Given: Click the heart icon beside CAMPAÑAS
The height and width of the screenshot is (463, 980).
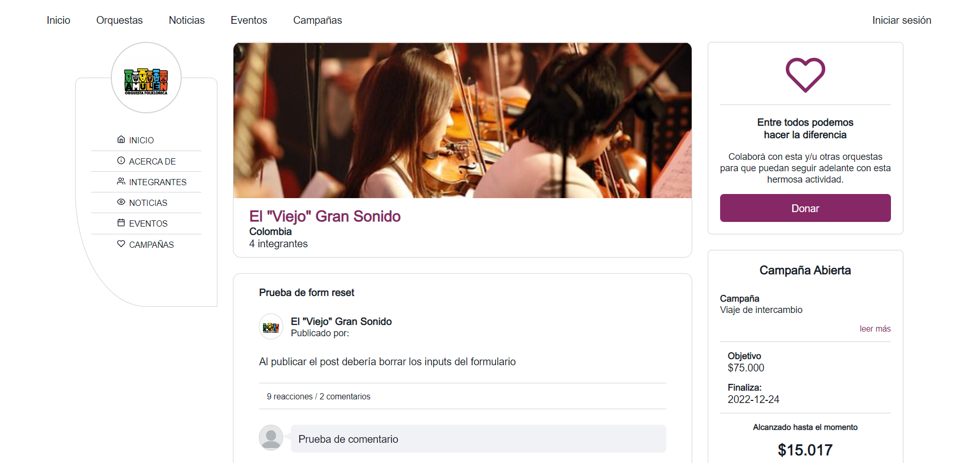Looking at the screenshot, I should (x=121, y=244).
